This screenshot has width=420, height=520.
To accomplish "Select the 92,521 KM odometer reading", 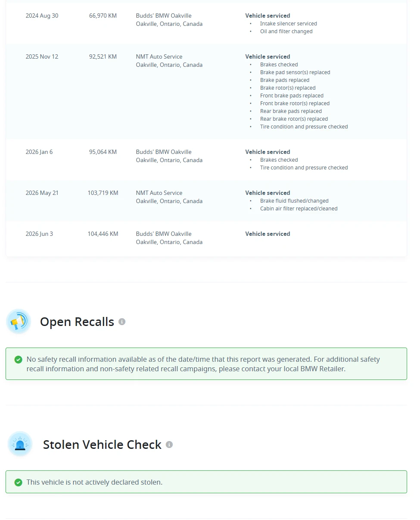I will pyautogui.click(x=103, y=56).
